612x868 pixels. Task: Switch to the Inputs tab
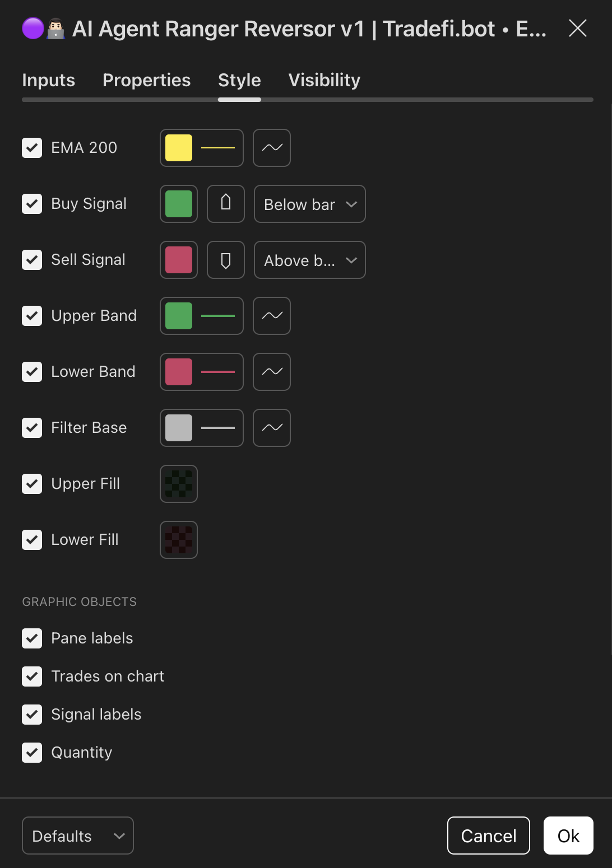click(x=49, y=80)
